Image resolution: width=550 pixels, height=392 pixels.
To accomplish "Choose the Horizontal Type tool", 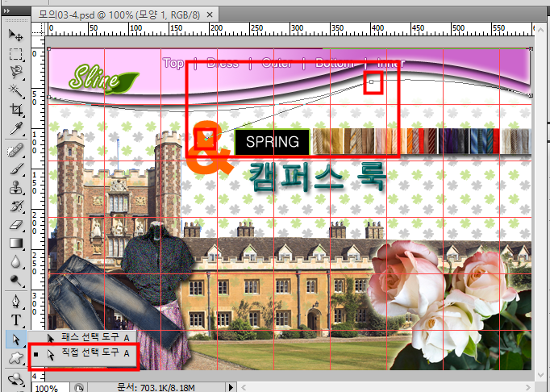I will pyautogui.click(x=15, y=320).
